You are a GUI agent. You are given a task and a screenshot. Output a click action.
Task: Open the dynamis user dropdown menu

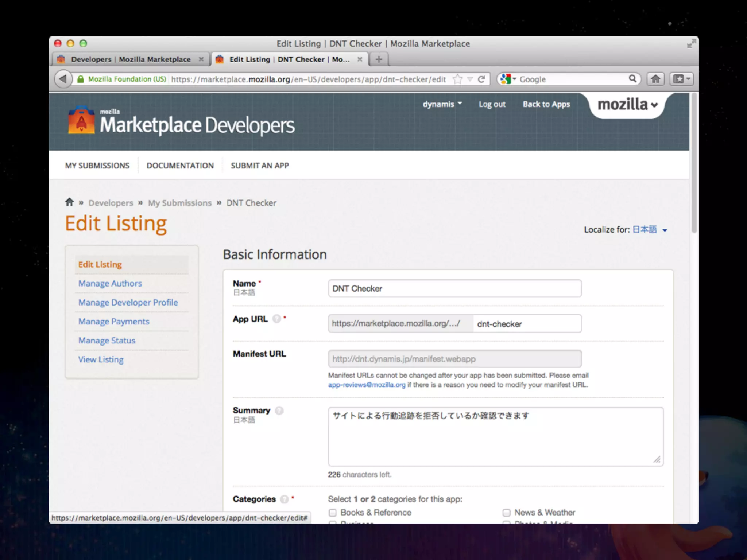click(x=442, y=104)
